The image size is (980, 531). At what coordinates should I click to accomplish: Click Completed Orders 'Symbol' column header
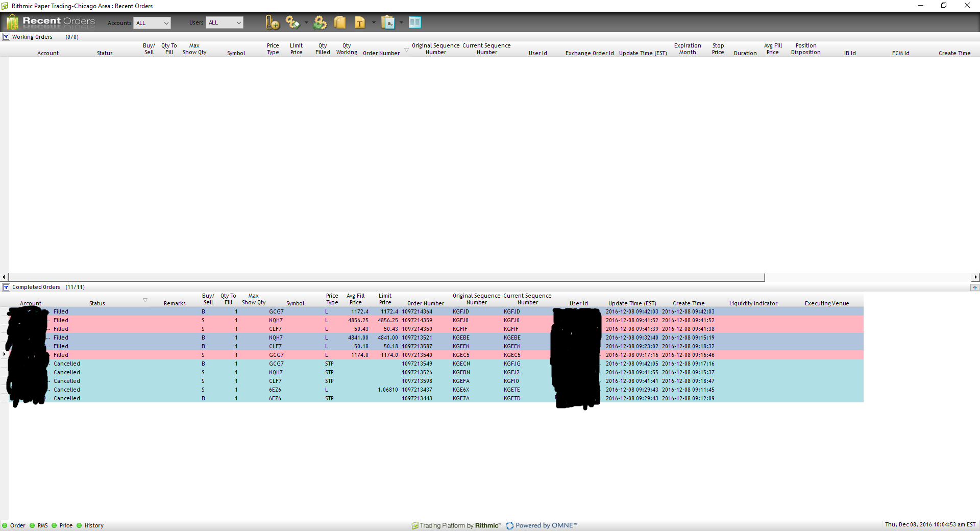(x=295, y=303)
